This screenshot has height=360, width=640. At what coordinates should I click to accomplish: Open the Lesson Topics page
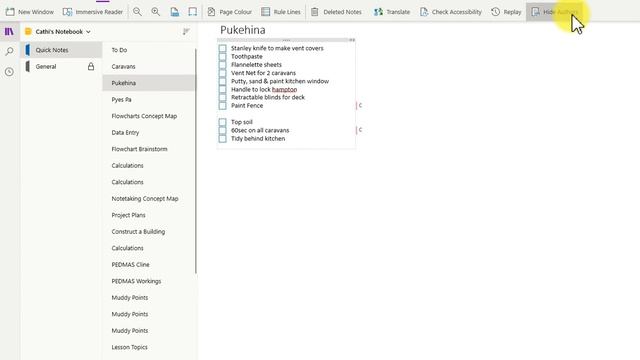[149, 347]
